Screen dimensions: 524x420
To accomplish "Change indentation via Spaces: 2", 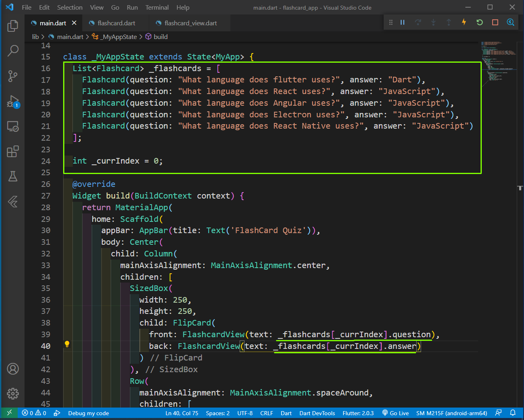I will click(218, 413).
